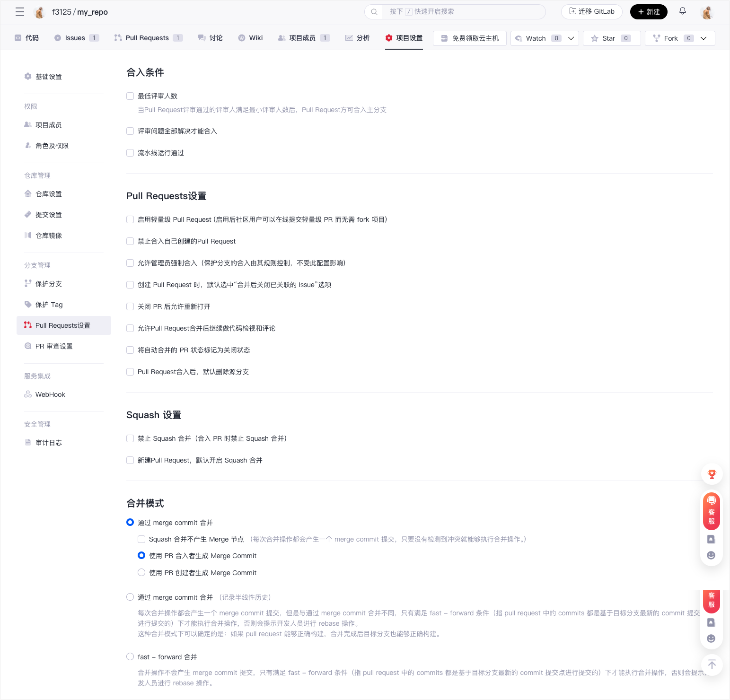Select fast-forward 合并 radio option
The width and height of the screenshot is (730, 700).
[130, 656]
